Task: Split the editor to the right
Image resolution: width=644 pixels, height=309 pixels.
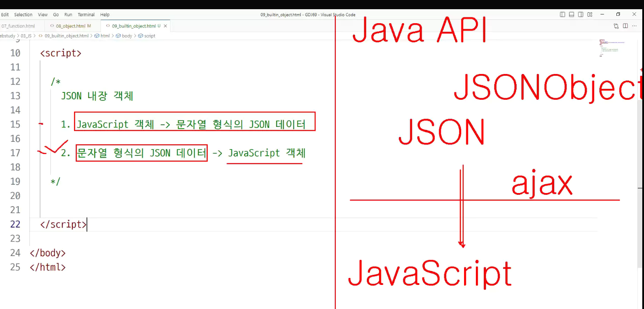Action: point(625,26)
